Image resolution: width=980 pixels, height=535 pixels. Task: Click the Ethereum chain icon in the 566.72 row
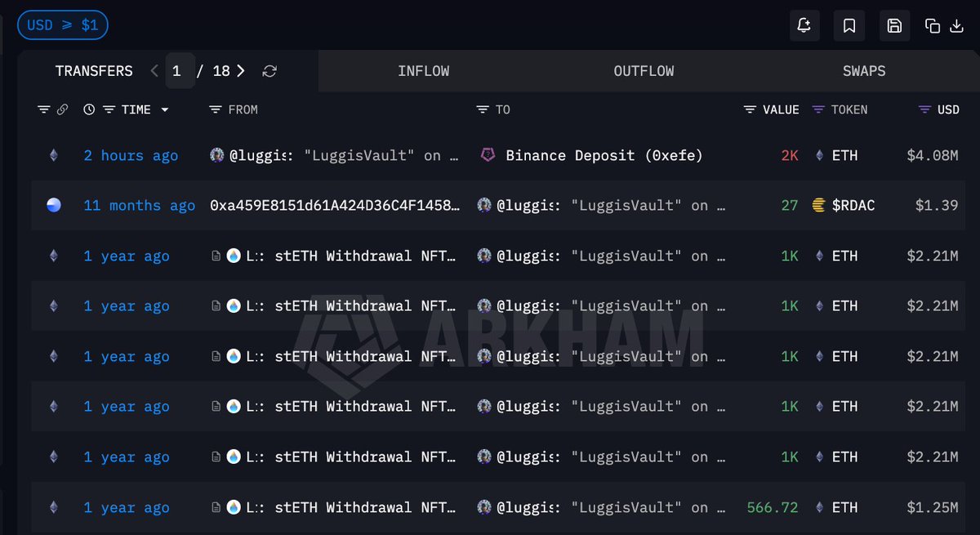(x=54, y=507)
